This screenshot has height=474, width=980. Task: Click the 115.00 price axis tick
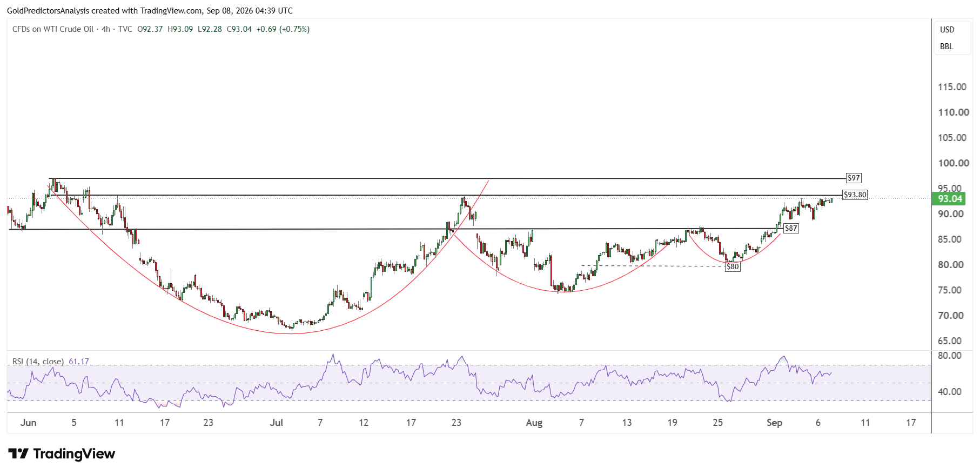tap(952, 87)
